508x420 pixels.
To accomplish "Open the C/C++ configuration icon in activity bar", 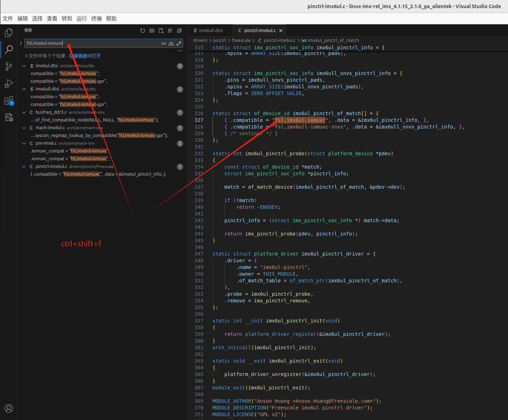I will click(8, 117).
